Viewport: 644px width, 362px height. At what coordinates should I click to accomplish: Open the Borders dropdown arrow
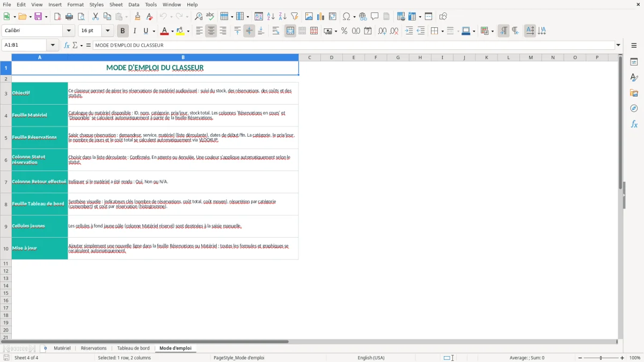(442, 31)
